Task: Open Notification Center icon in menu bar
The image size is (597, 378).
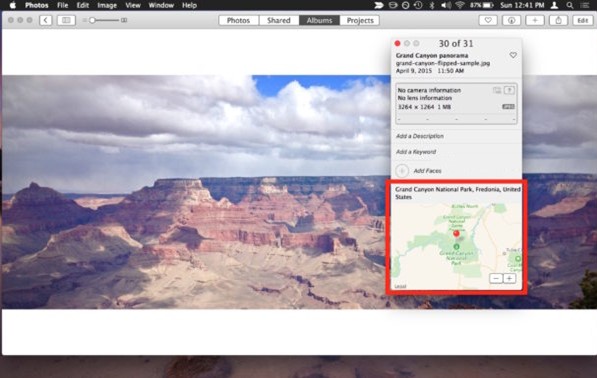Action: (584, 5)
